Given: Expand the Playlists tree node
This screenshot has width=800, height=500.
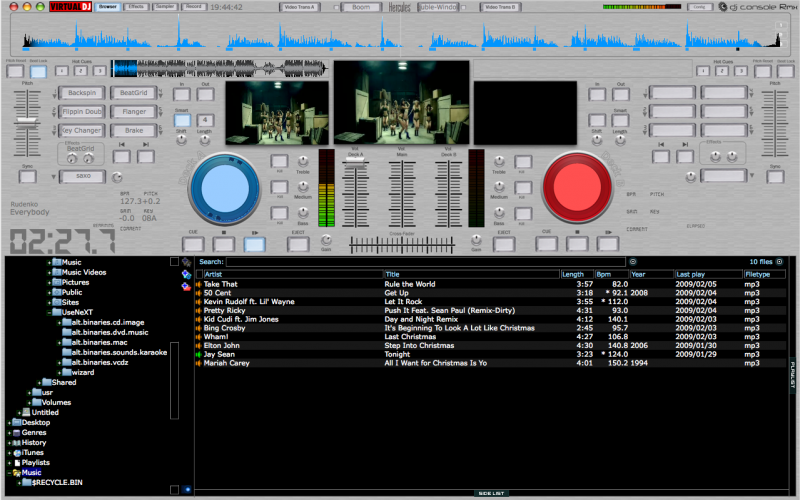Looking at the screenshot, I should point(8,463).
